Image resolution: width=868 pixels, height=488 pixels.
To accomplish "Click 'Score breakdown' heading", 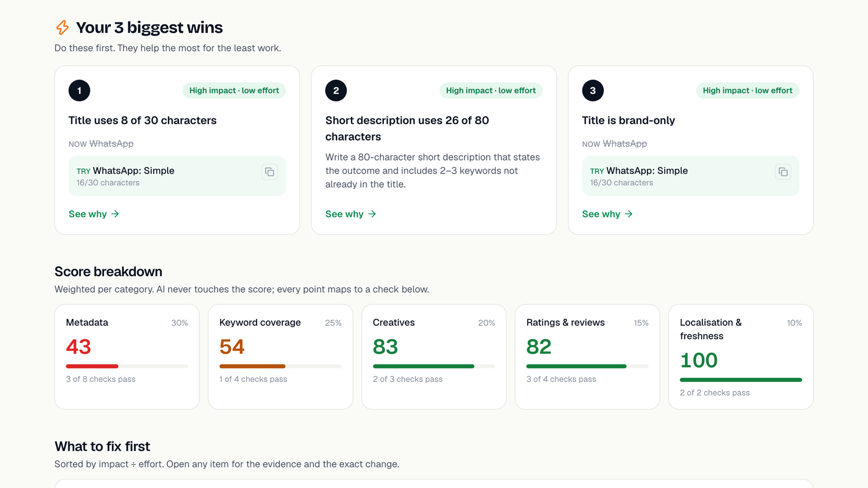I will (x=108, y=272).
